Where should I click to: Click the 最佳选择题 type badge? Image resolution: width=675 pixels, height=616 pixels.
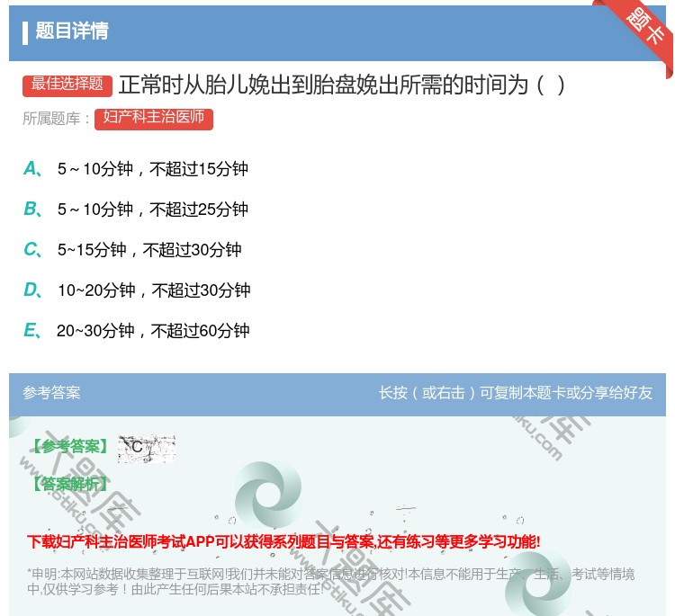(67, 85)
